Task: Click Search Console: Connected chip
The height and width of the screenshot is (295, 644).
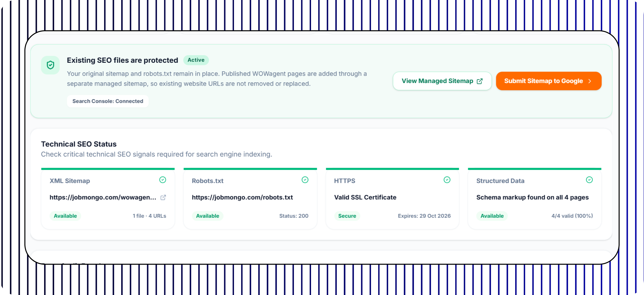Action: (108, 101)
